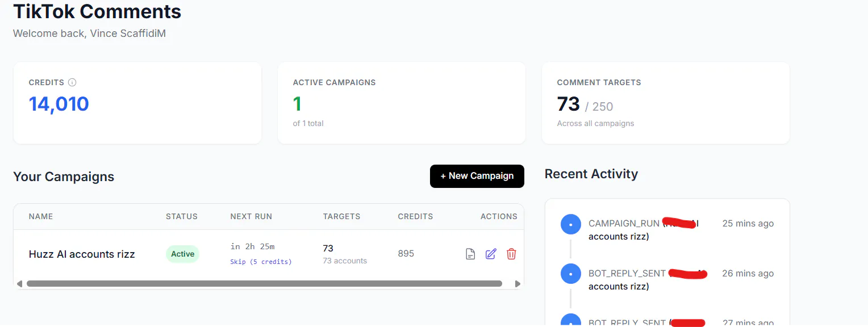Click the credits info icon
868x327 pixels.
(x=72, y=82)
